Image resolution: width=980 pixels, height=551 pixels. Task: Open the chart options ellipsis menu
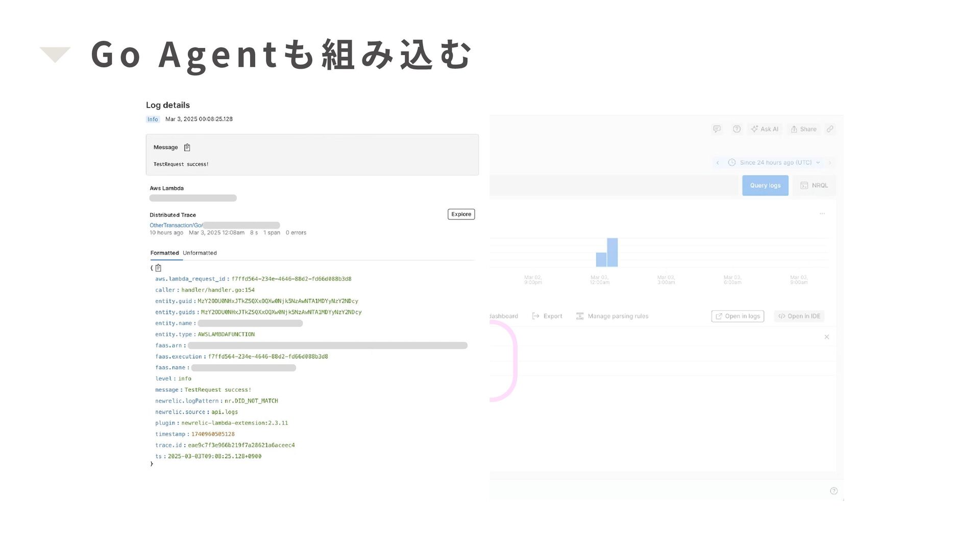822,214
